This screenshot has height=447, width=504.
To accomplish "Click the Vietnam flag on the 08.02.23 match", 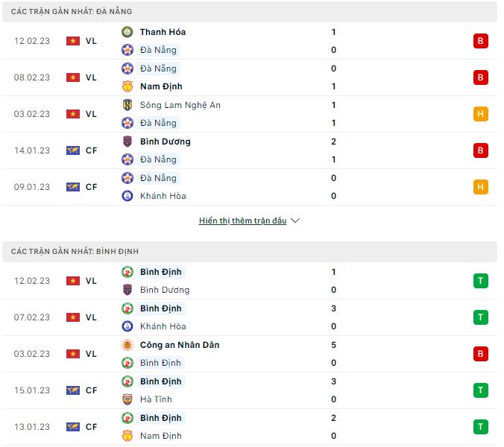I will pos(73,77).
